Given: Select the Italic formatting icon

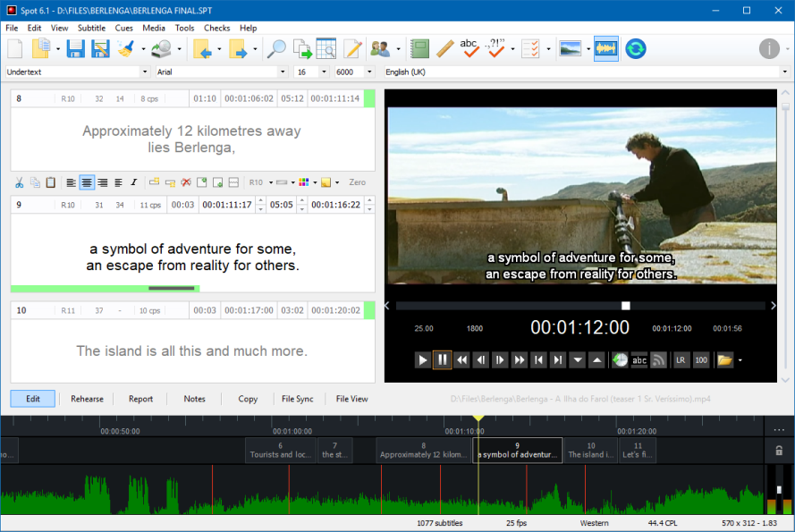Looking at the screenshot, I should point(135,182).
